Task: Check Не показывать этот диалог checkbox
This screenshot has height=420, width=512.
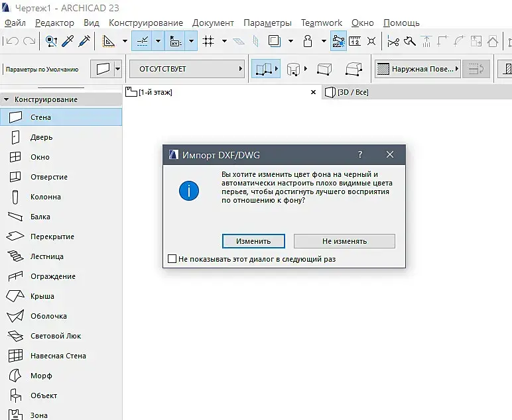Action: coord(172,259)
